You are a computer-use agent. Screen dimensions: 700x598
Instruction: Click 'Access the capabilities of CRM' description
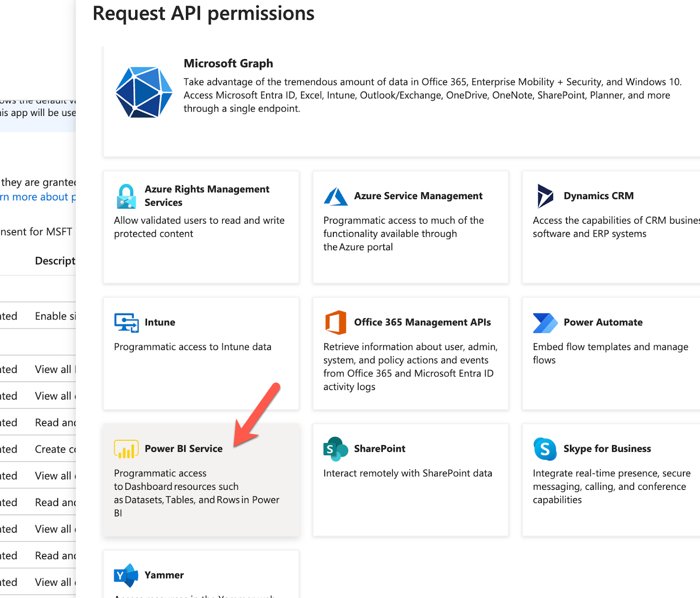(616, 227)
